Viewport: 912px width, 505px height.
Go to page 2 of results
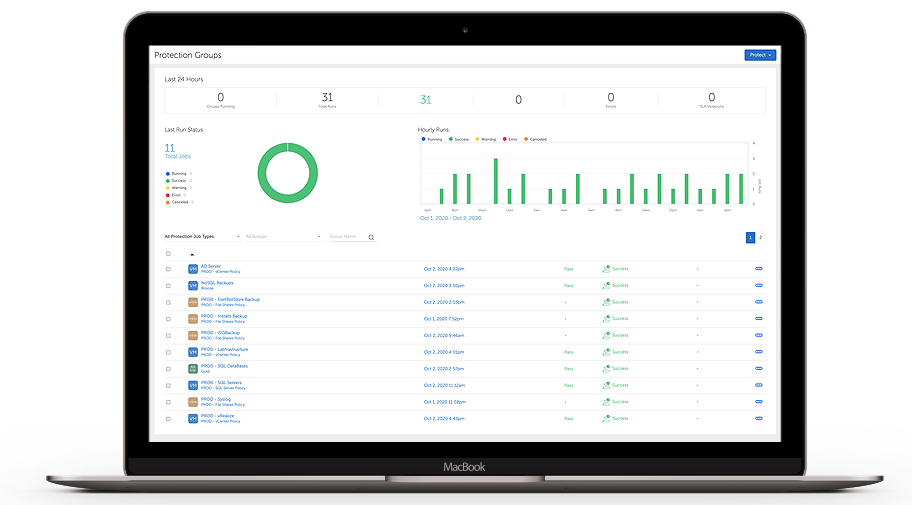[x=760, y=237]
